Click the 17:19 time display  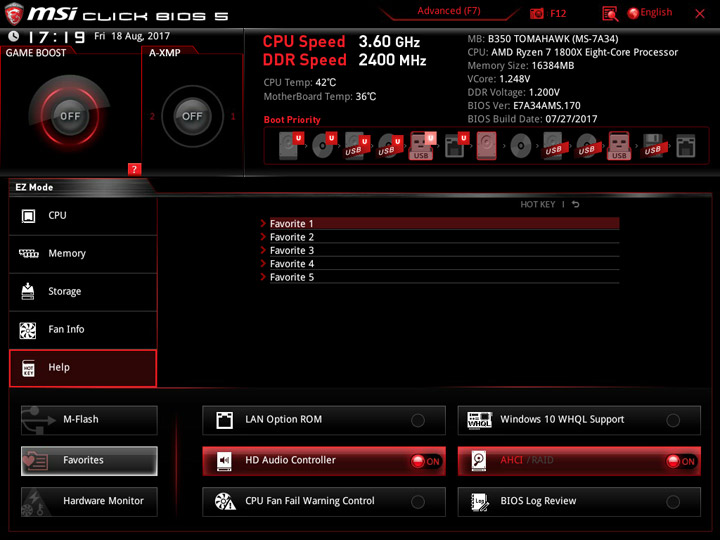click(56, 37)
